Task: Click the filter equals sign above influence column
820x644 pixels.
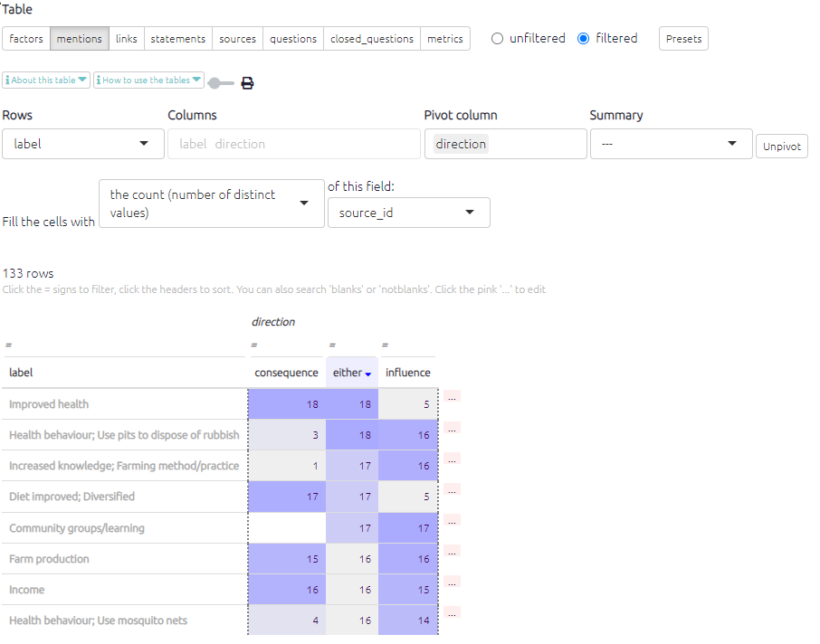Action: 386,345
